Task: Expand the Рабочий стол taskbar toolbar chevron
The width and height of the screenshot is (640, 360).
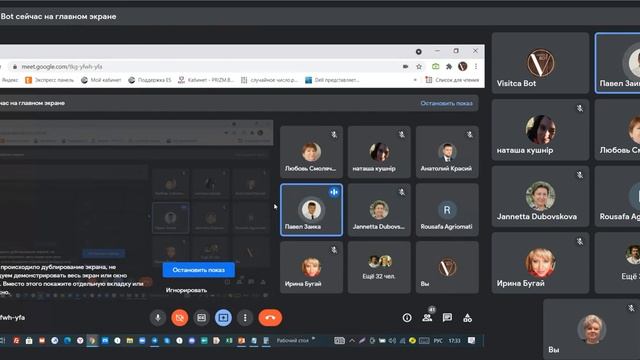Action: pos(313,338)
